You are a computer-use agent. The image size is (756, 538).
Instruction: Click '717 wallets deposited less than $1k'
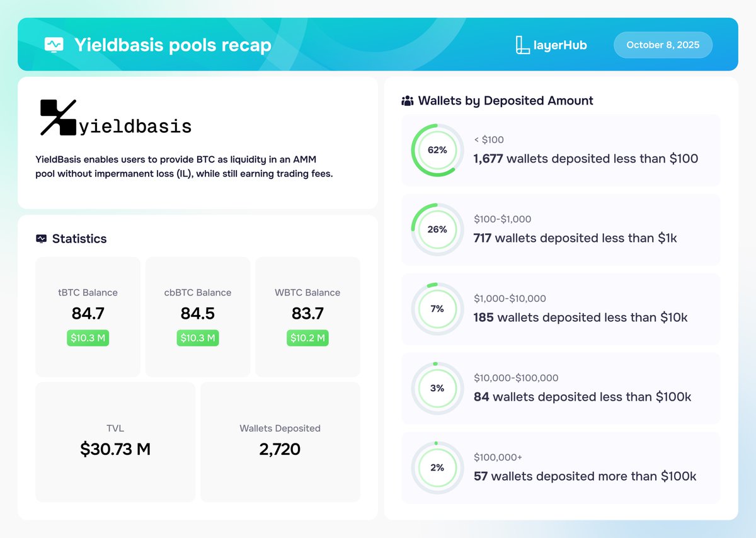[x=575, y=238]
